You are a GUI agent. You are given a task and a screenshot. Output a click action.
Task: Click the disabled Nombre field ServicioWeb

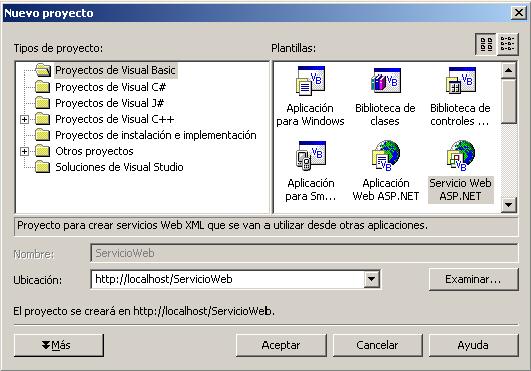coord(304,253)
